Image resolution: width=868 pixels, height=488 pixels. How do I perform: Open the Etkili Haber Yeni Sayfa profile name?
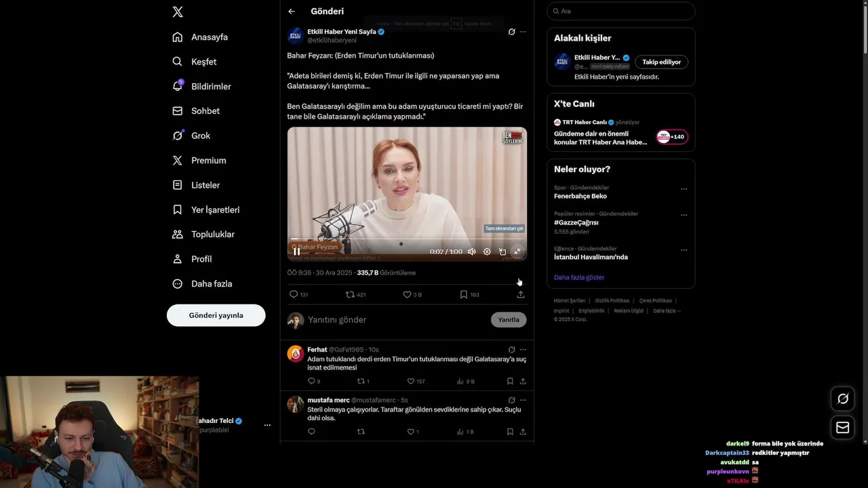click(342, 32)
